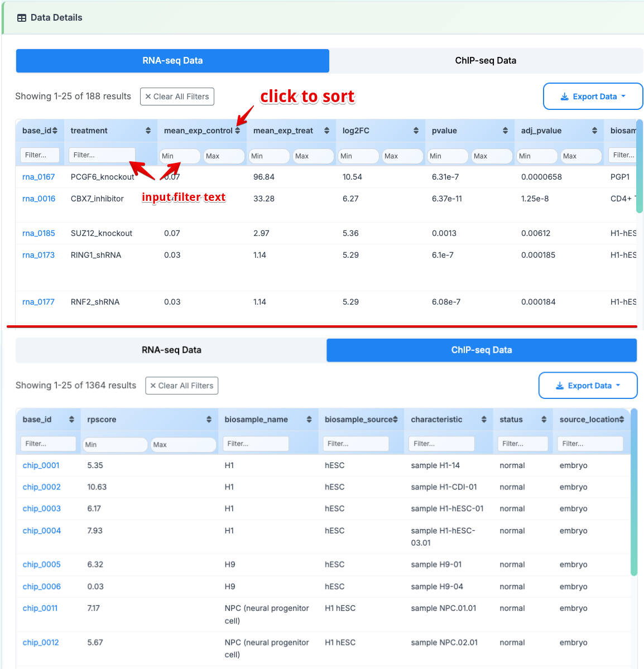
Task: Click the download icon in Export Data button
Action: [564, 96]
